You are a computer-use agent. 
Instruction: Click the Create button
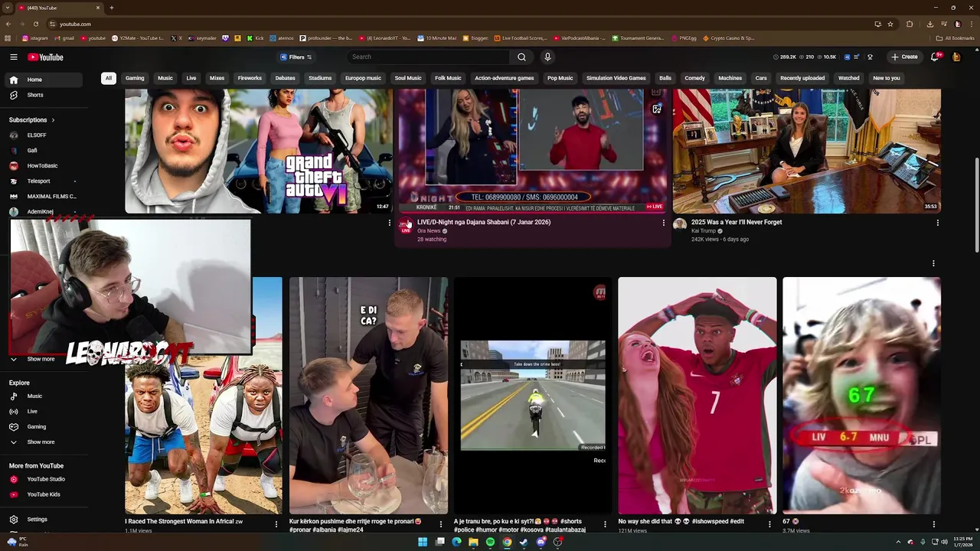(x=904, y=57)
